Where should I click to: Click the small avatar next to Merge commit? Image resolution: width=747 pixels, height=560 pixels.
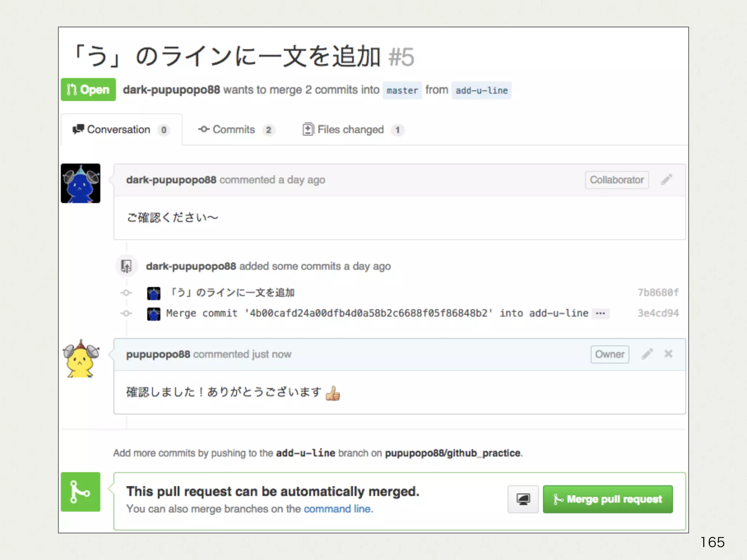(154, 314)
